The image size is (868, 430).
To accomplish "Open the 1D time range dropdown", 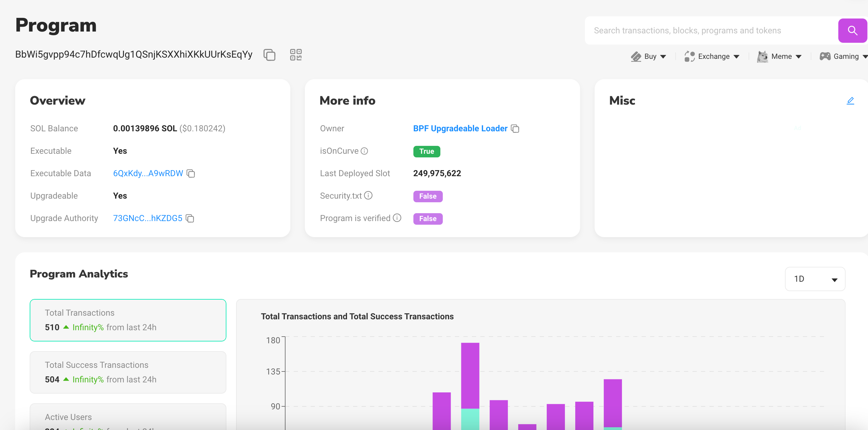I will [815, 279].
